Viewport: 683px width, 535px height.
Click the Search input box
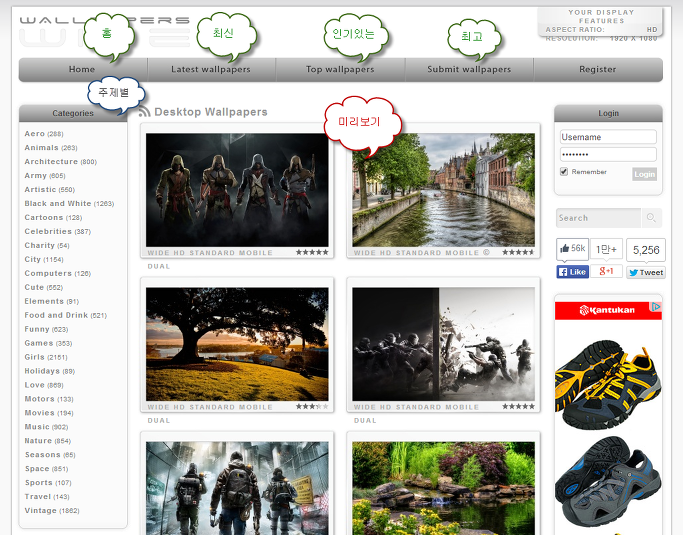pyautogui.click(x=598, y=218)
